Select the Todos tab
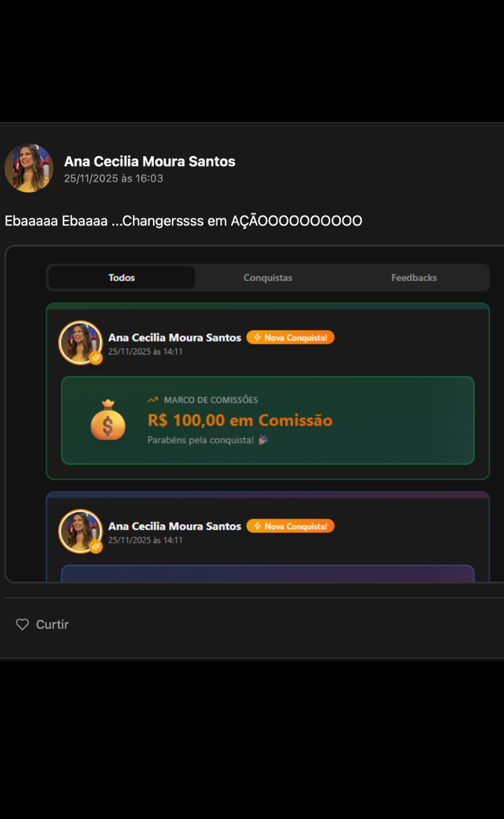 [x=122, y=278]
